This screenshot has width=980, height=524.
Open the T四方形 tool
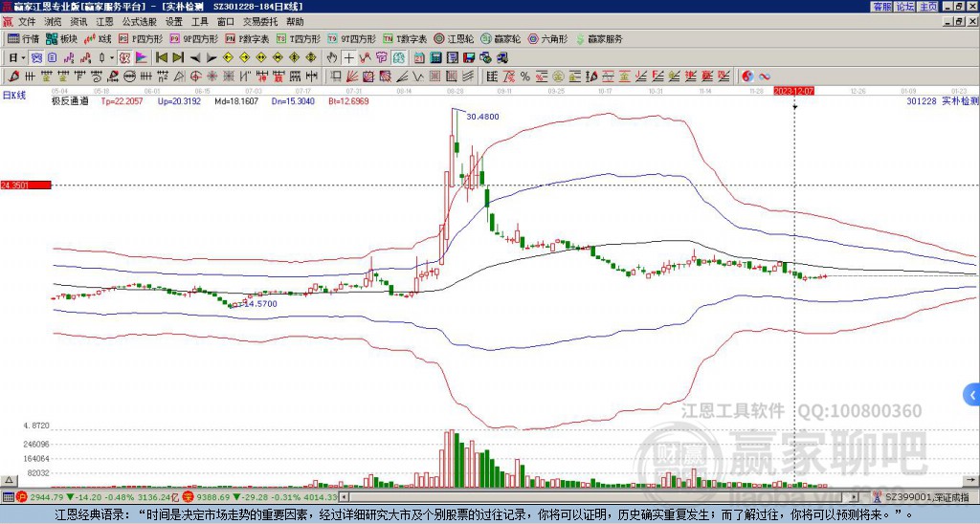299,38
